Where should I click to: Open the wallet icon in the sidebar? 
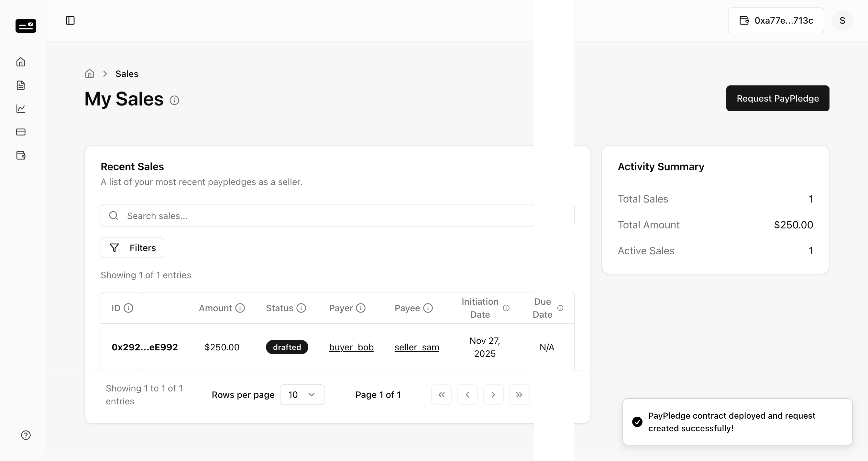pos(21,155)
